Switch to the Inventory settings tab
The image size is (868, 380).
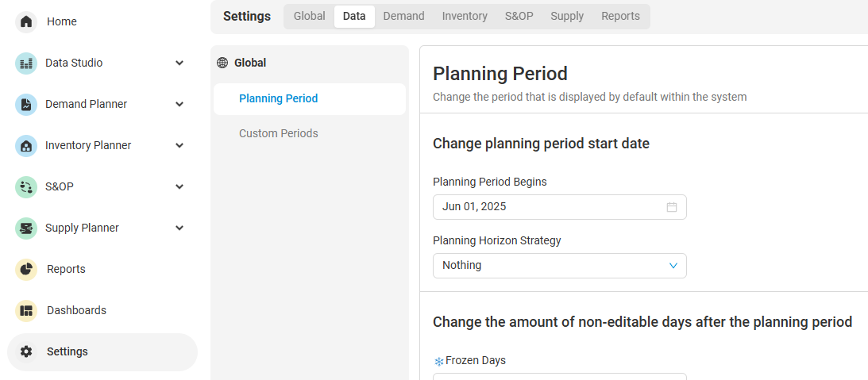(x=465, y=16)
